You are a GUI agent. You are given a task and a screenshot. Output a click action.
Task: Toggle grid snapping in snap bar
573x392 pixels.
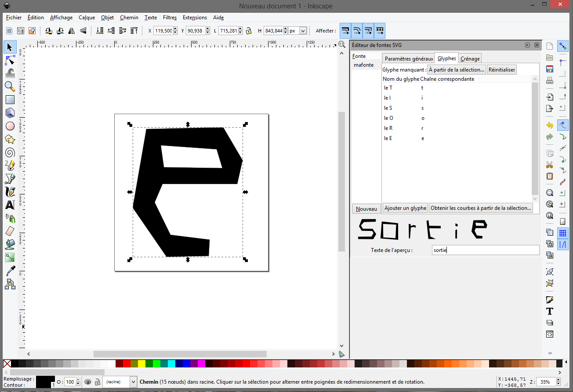tap(562, 233)
